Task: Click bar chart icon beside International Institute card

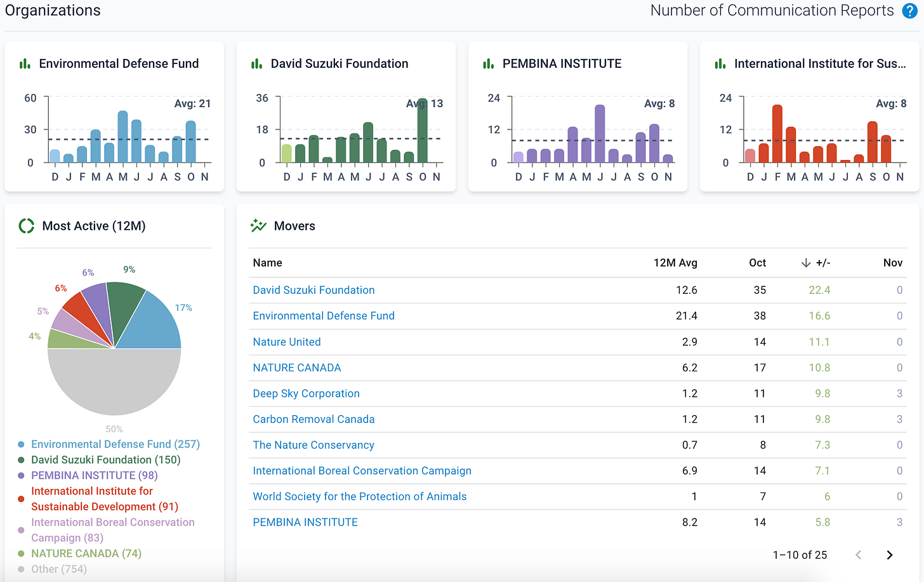Action: pyautogui.click(x=720, y=63)
